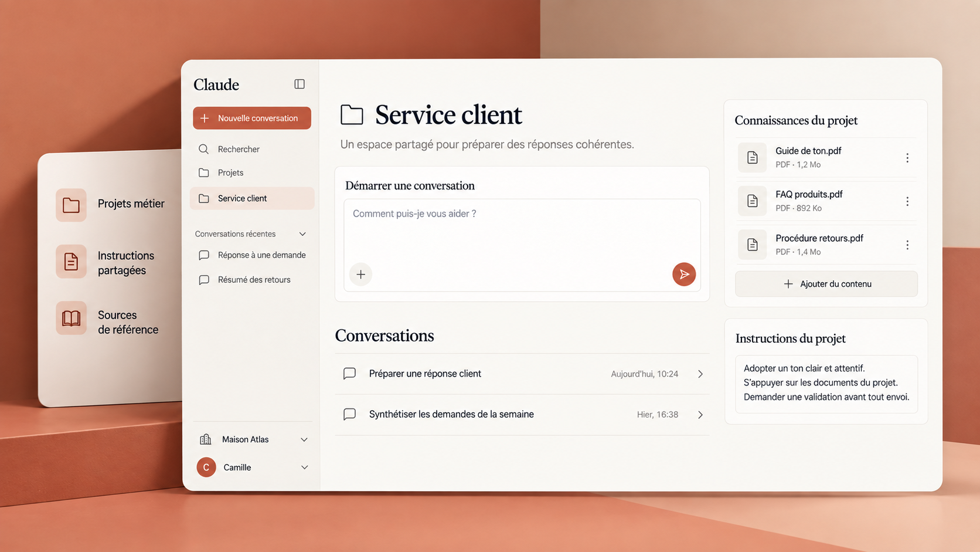This screenshot has height=552, width=980.
Task: Click the chat bubble icon for Réponse à une demande
Action: [203, 255]
